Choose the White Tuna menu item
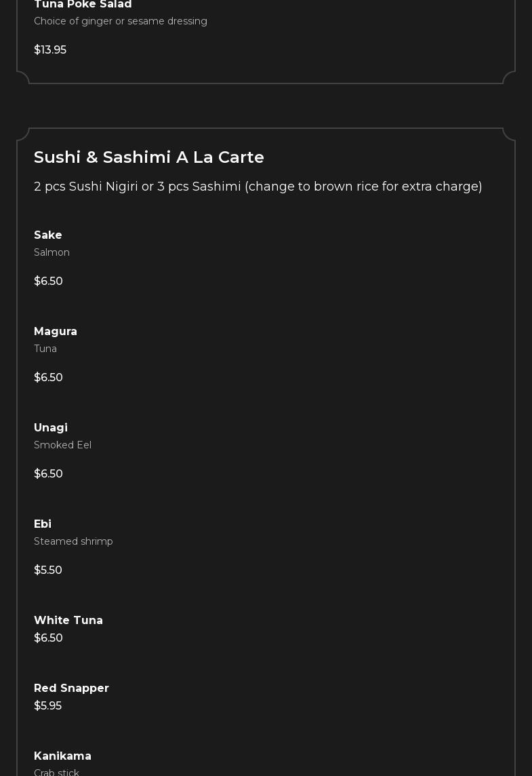Screen dimensions: 532x776 coord(68,621)
